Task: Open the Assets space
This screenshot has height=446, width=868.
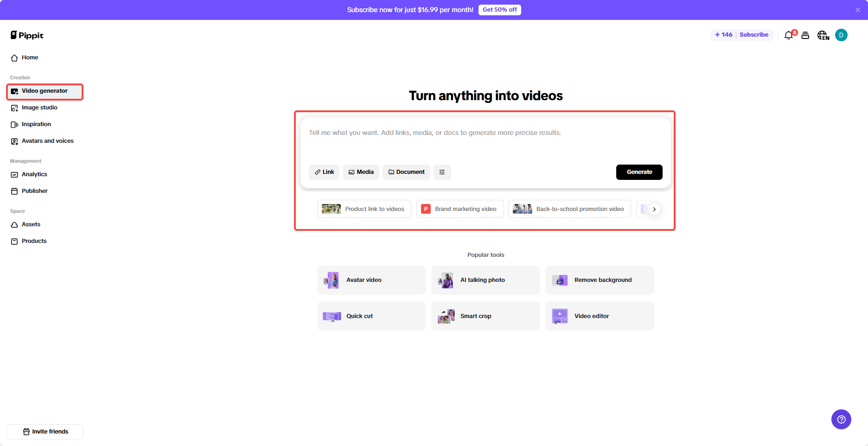Action: (31, 224)
